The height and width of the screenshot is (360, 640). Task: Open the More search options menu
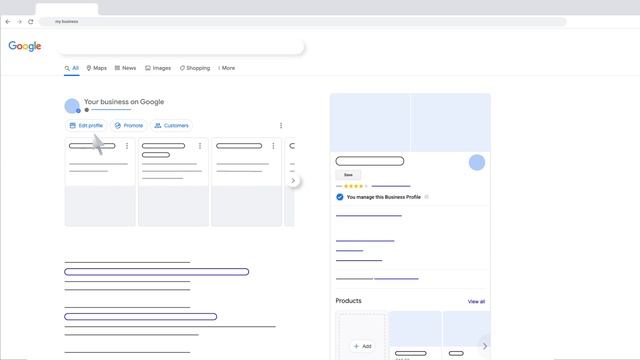pyautogui.click(x=227, y=68)
